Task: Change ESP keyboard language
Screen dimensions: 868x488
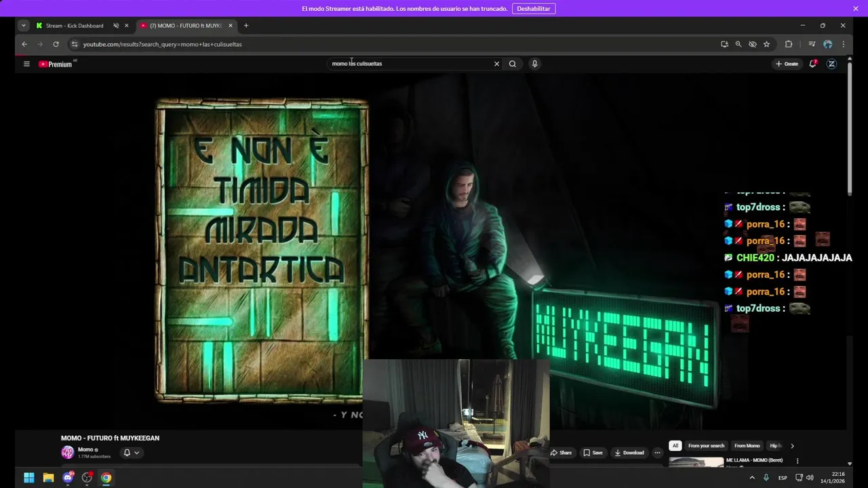Action: pyautogui.click(x=783, y=478)
